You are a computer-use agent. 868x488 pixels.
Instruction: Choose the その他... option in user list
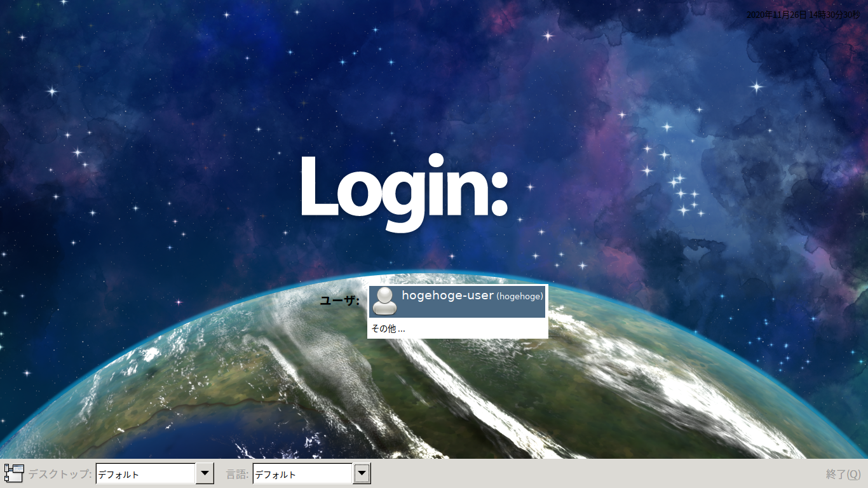[x=458, y=329]
